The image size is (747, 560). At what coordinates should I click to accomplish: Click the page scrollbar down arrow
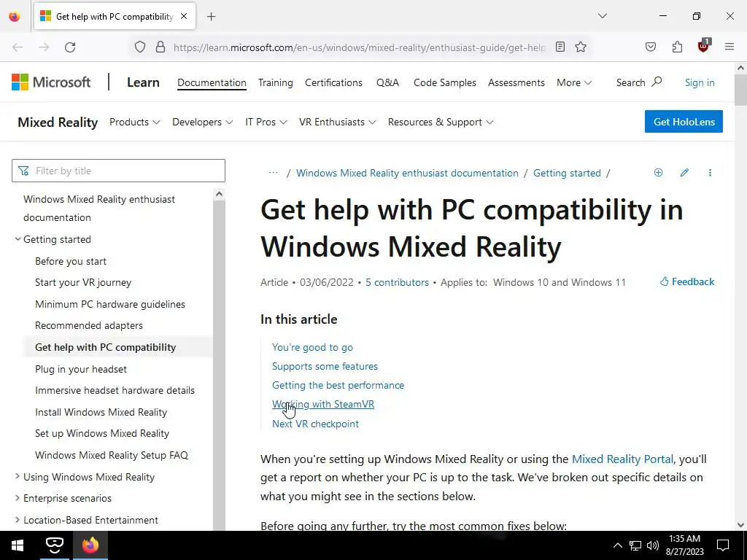point(741,525)
